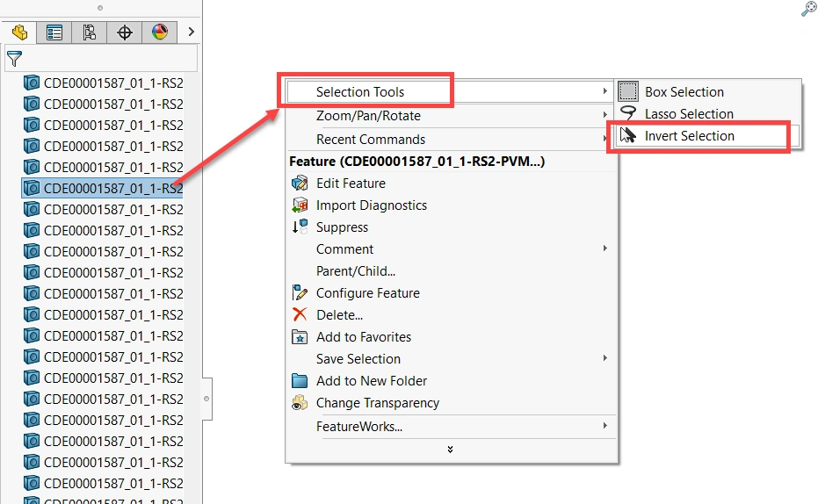Image resolution: width=818 pixels, height=504 pixels.
Task: Click the search magnifier icon at top right
Action: 808,9
